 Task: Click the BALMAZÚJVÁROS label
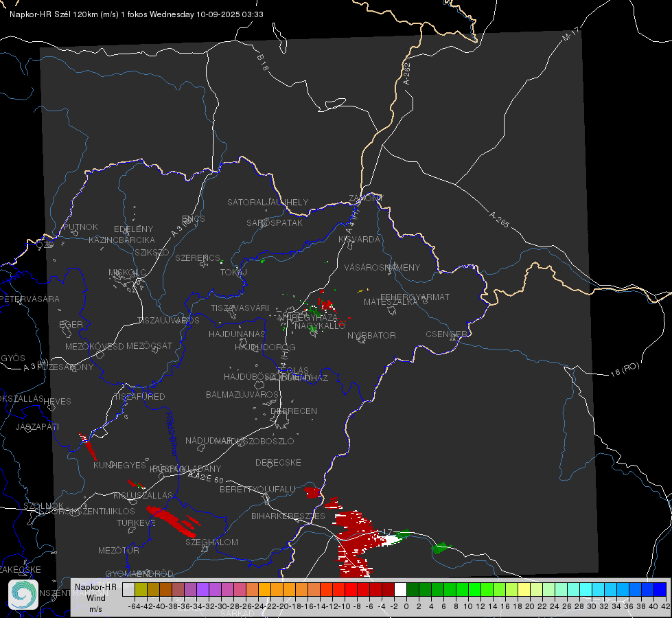click(242, 394)
